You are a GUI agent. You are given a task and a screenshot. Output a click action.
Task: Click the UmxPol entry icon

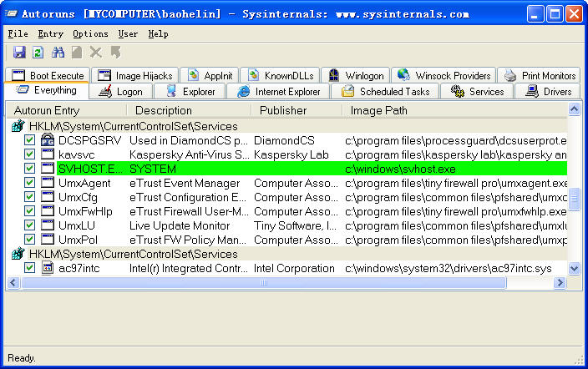click(48, 240)
